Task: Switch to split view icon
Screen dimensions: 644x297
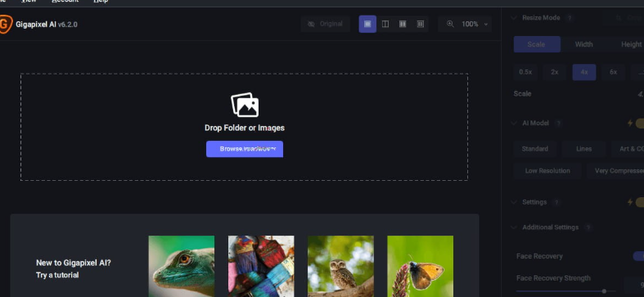Action: (385, 25)
